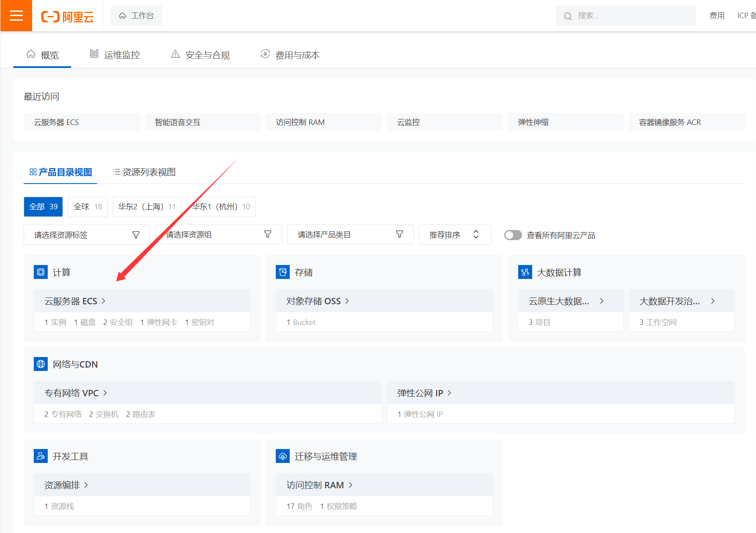Open the orange hamburger navigation menu
The height and width of the screenshot is (533, 756).
click(16, 16)
